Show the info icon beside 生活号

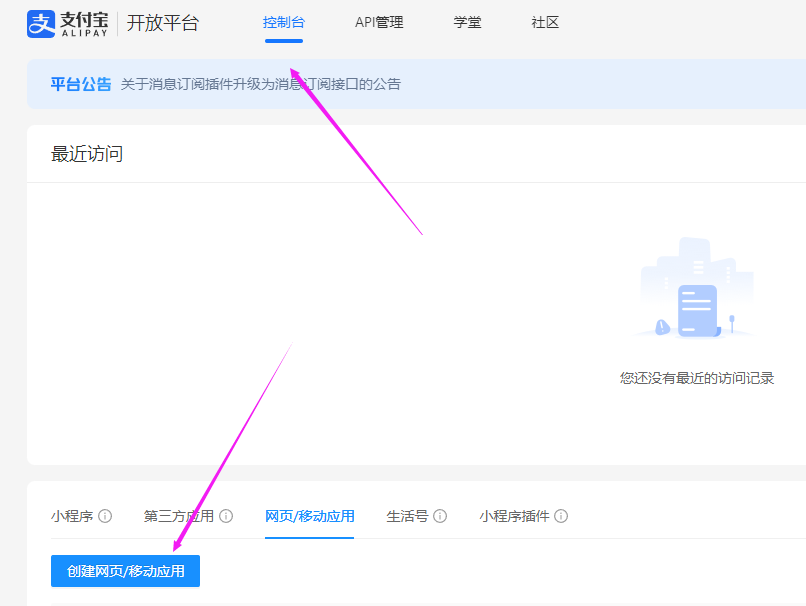point(440,516)
